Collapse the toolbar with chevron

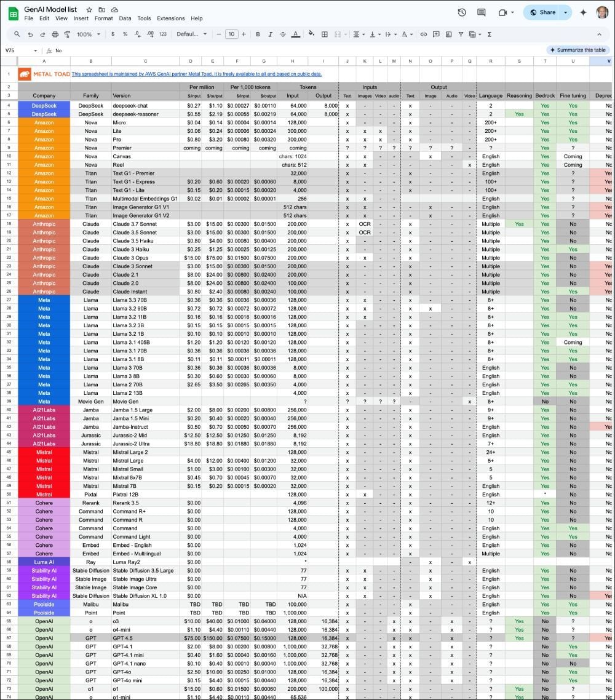(599, 34)
